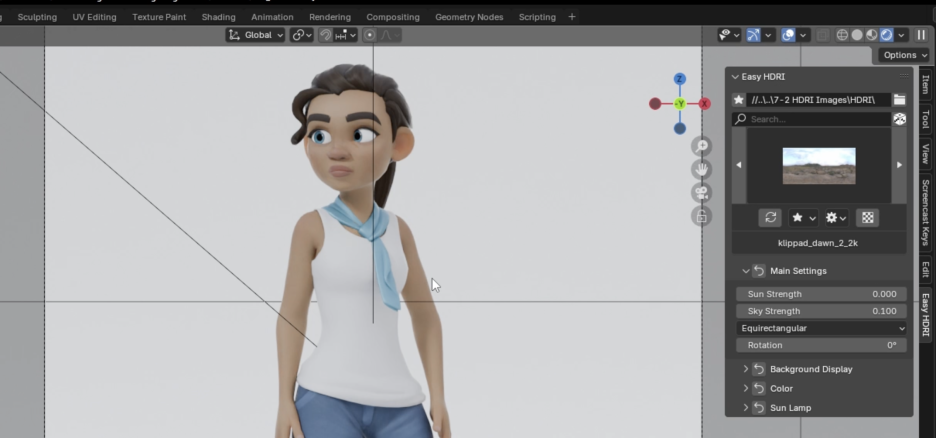Click the pan view hand icon
Image resolution: width=936 pixels, height=438 pixels.
pyautogui.click(x=701, y=169)
